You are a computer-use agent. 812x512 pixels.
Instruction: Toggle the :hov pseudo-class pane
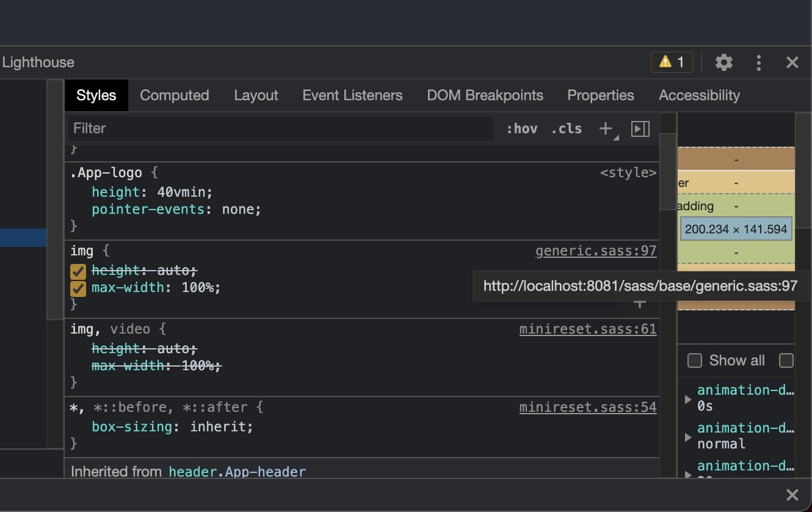[x=521, y=128]
